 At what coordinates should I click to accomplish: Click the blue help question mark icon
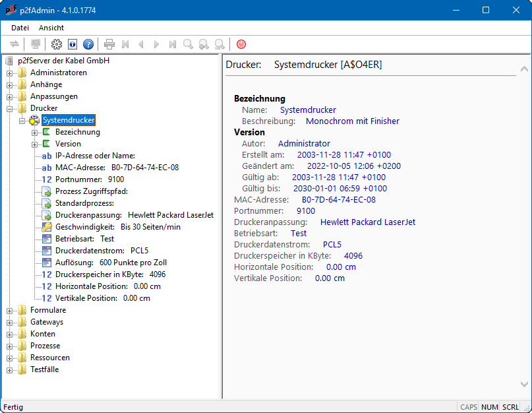click(88, 44)
